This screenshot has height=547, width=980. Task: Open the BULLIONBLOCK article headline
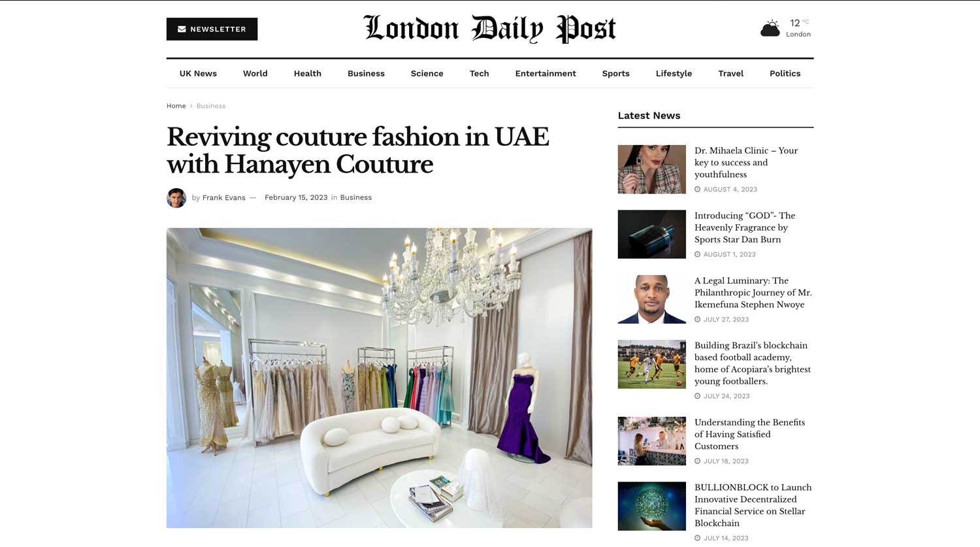click(x=753, y=505)
